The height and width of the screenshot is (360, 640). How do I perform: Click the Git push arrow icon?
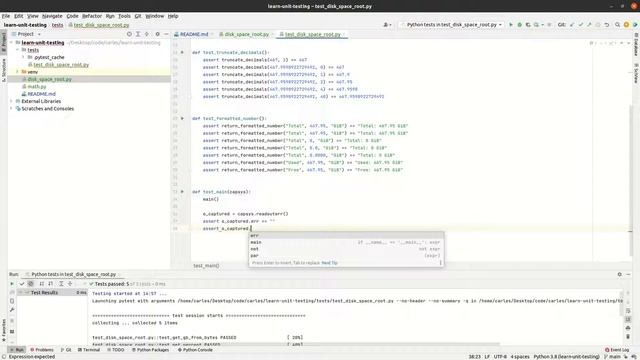[589, 25]
